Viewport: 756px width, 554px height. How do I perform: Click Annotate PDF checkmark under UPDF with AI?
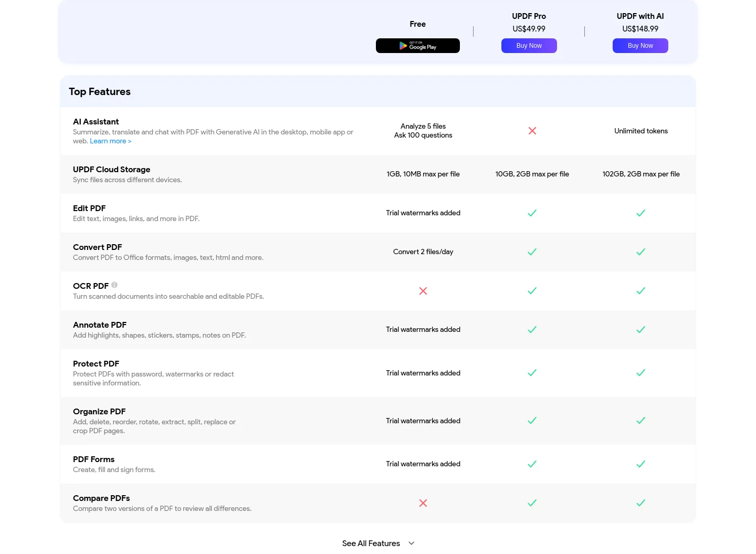tap(641, 329)
